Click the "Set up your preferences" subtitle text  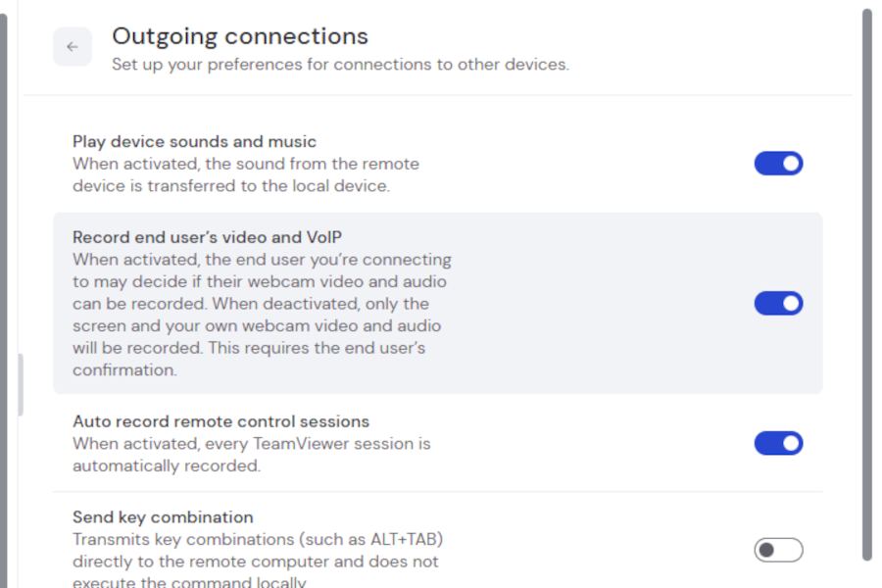coord(340,65)
